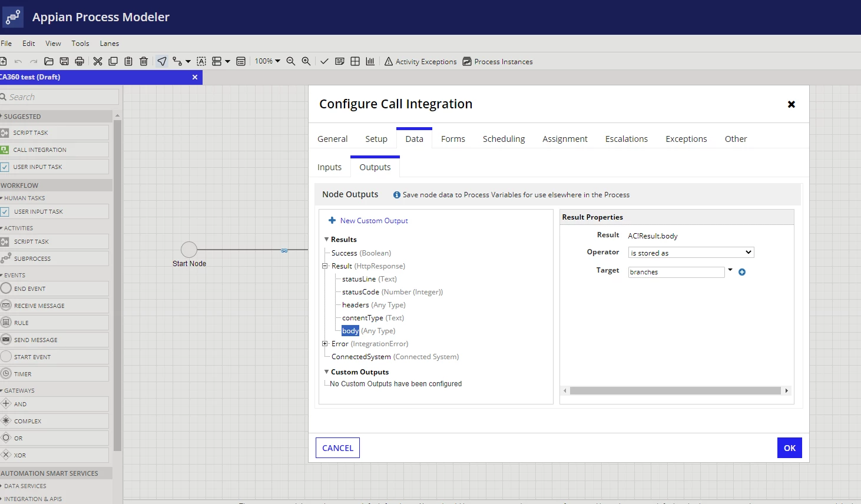Go to the Exceptions tab
This screenshot has width=861, height=504.
click(686, 139)
